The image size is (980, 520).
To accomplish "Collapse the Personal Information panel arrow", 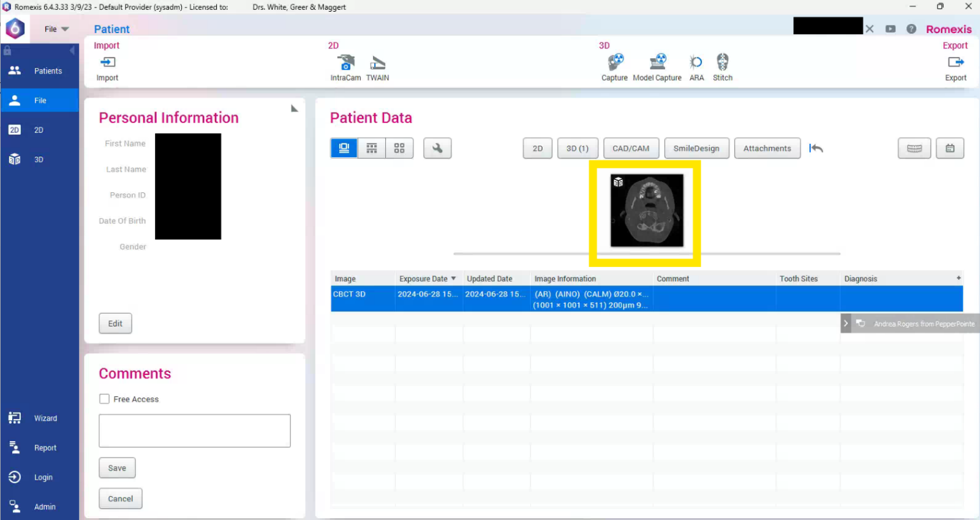I will click(295, 108).
